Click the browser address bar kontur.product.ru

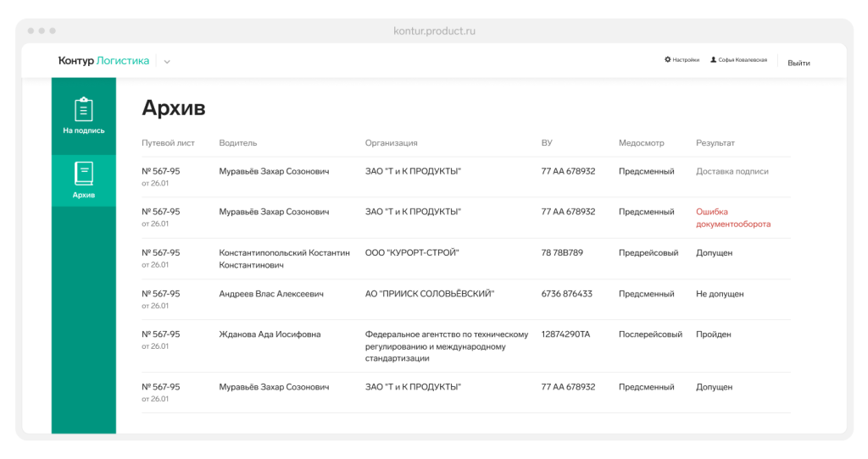pos(434,31)
